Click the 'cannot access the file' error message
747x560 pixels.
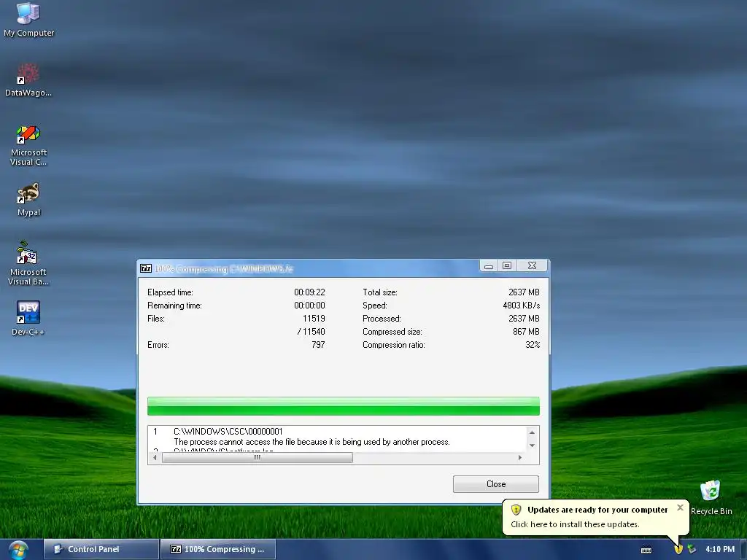(311, 442)
